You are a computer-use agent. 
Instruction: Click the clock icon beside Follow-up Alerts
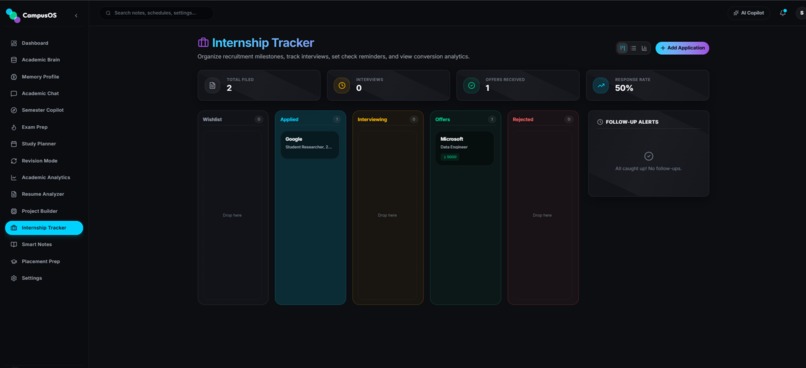tap(600, 122)
